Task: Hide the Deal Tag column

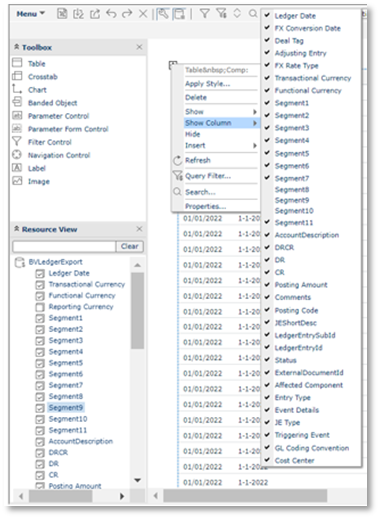Action: [x=289, y=41]
